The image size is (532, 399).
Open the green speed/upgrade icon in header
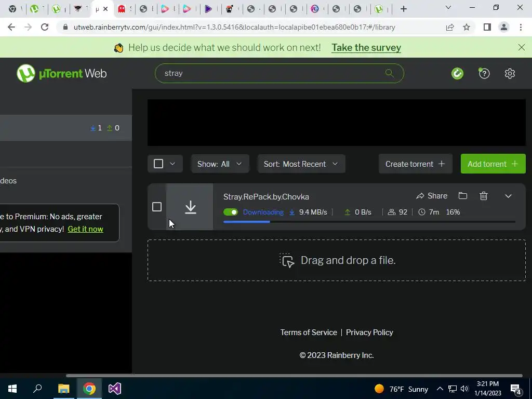pyautogui.click(x=457, y=73)
